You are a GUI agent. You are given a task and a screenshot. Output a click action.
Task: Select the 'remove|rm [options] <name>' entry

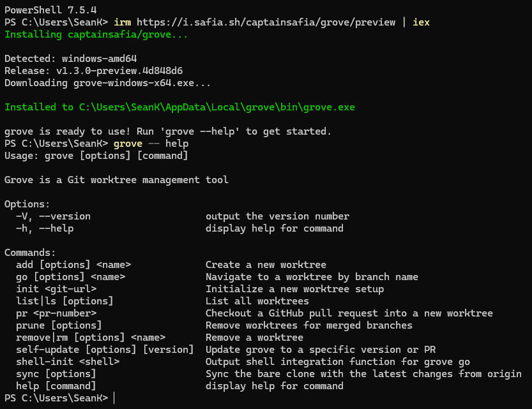click(91, 338)
